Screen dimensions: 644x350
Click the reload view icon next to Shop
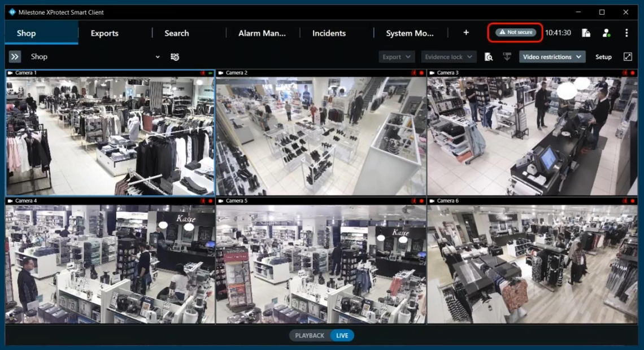175,56
